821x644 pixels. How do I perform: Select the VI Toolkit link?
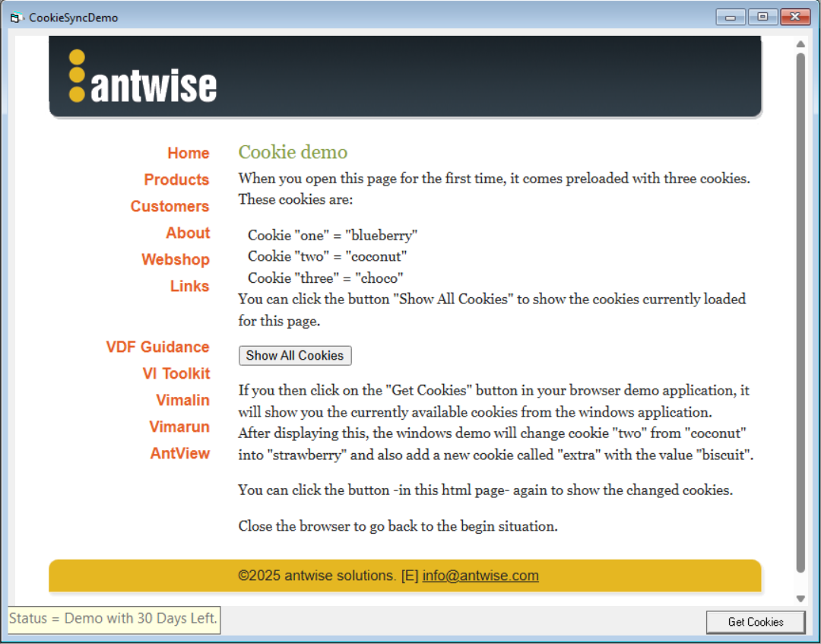click(x=176, y=373)
